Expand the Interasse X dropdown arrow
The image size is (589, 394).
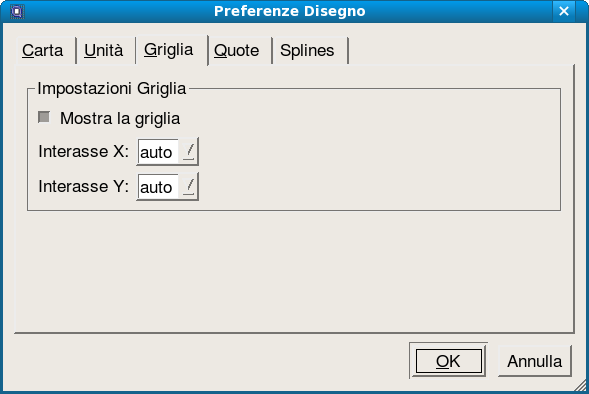[189, 152]
